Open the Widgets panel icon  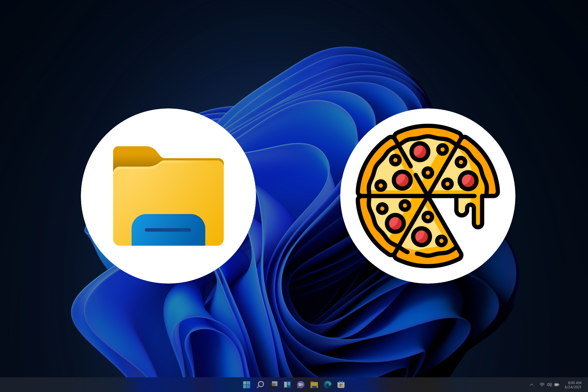(x=287, y=385)
